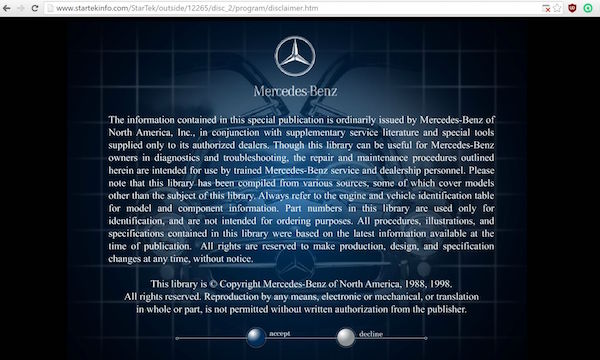Select the silver decline sphere
Viewport: 600px width, 360px height.
pos(346,337)
